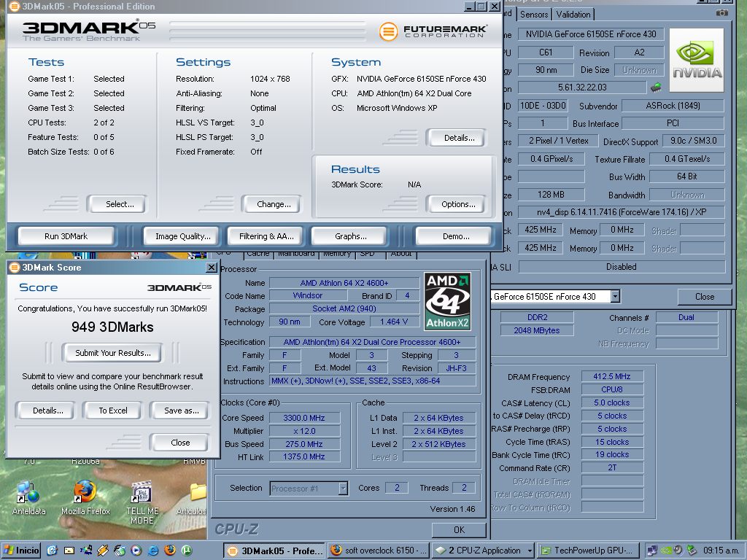The image size is (747, 560).
Task: Launch Windows Media Player from quick launch
Action: pos(136,550)
